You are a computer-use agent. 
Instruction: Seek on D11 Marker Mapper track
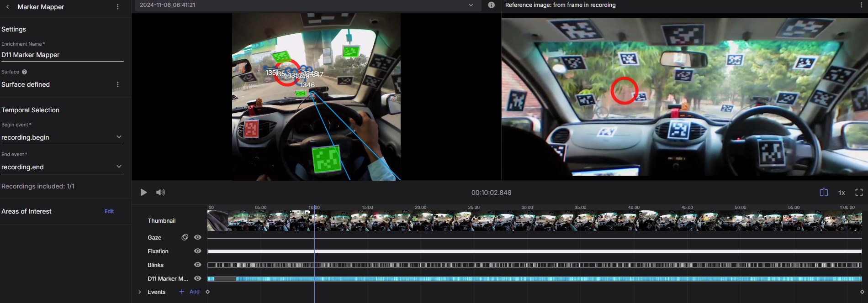point(535,279)
